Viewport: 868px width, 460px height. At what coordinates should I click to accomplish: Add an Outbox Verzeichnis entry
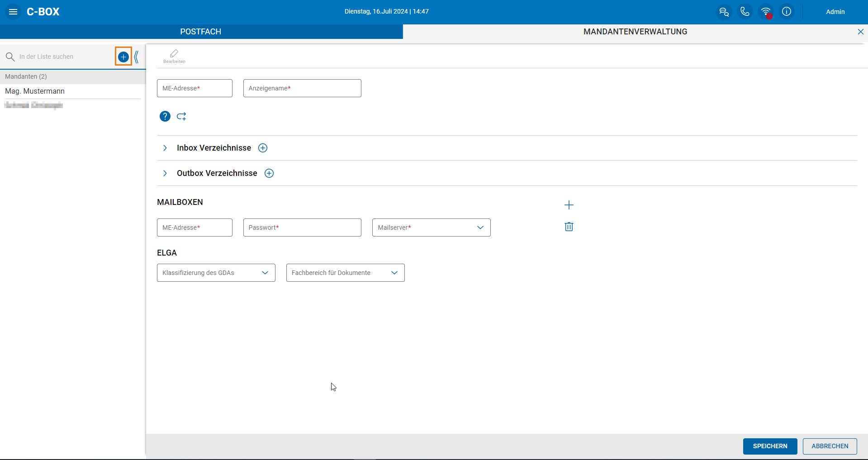coord(269,173)
